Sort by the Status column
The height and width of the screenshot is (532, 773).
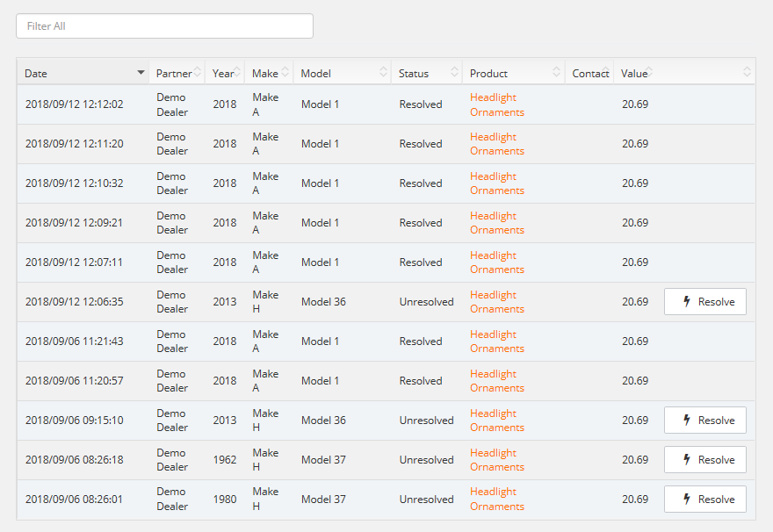tap(427, 73)
